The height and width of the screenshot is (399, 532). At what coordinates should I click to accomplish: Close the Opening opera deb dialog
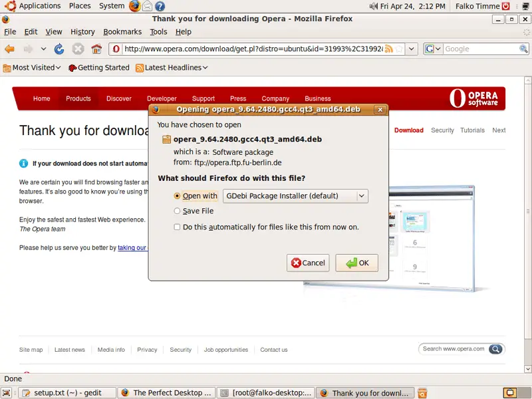tap(380, 110)
